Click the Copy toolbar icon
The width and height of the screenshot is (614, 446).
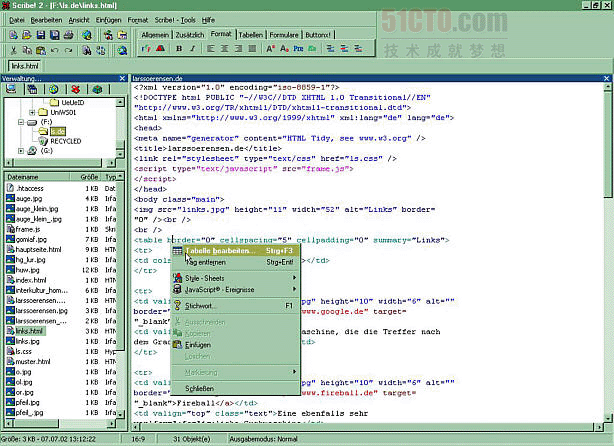[x=27, y=50]
